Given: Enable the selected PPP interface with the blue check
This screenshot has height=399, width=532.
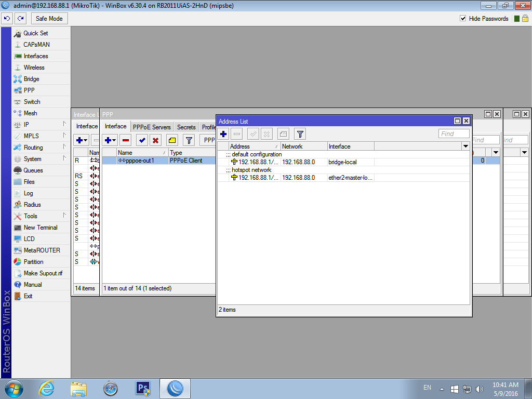Looking at the screenshot, I should (141, 140).
